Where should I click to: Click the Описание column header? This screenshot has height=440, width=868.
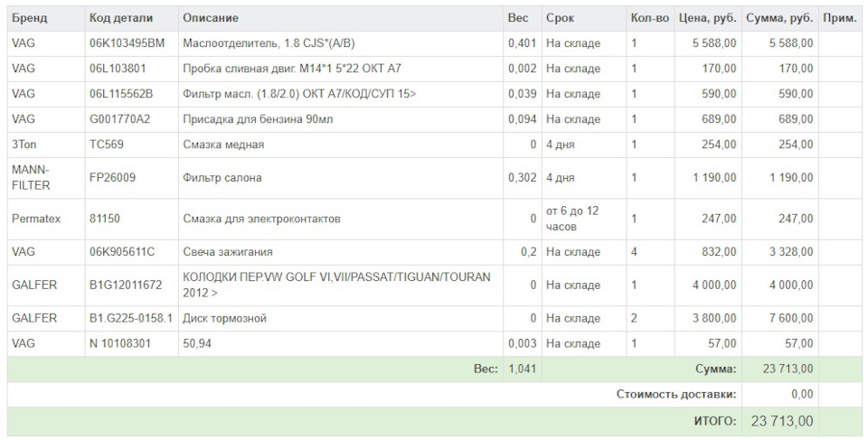click(x=211, y=18)
